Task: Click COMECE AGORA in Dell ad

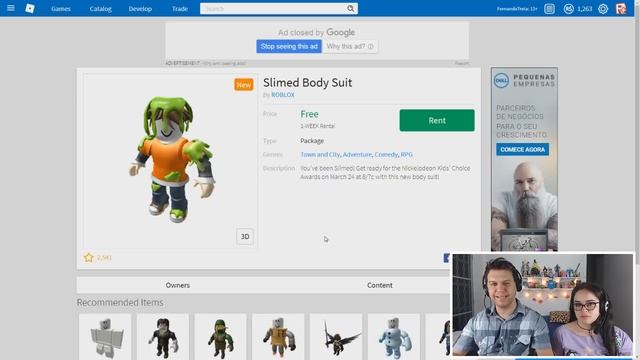Action: (x=522, y=149)
